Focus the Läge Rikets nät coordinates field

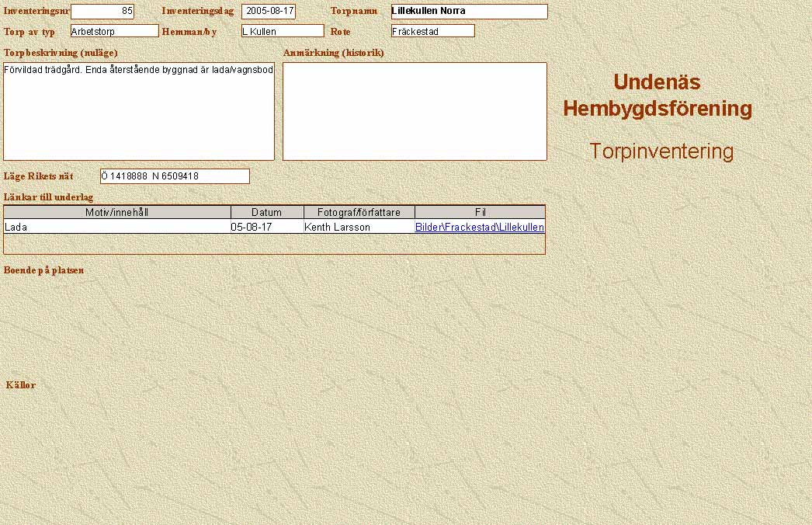click(175, 176)
